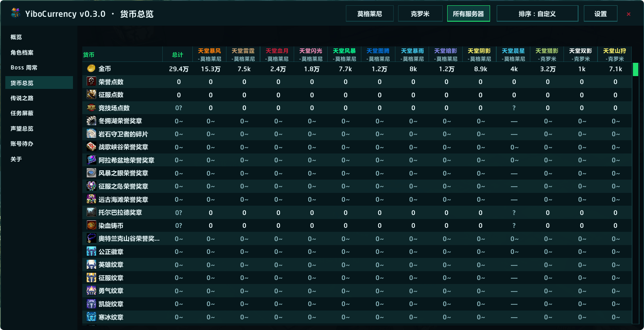Image resolution: width=644 pixels, height=330 pixels.
Task: Click the 总计 column header
Action: click(178, 55)
